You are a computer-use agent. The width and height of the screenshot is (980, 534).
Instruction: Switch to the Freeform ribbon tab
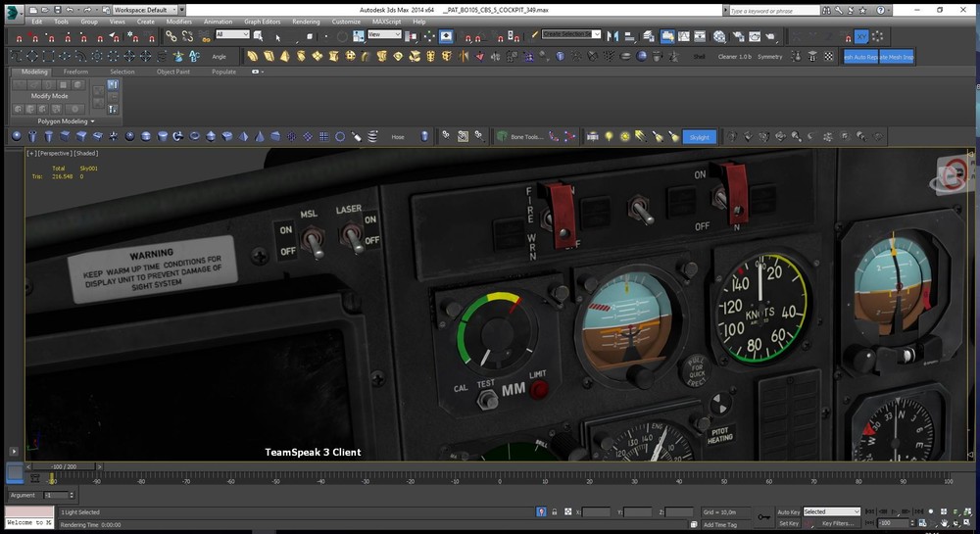(75, 72)
